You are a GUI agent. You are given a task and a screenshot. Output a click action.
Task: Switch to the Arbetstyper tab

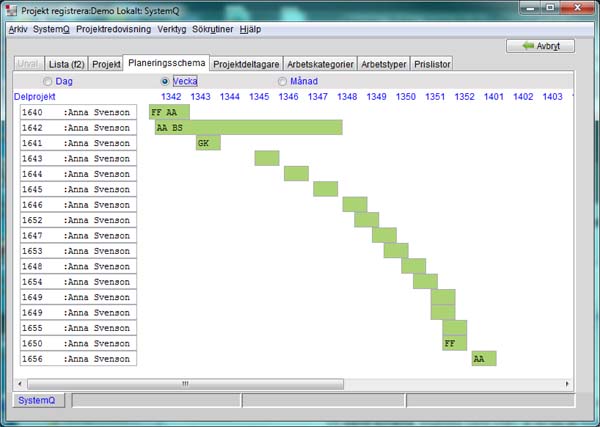tap(383, 64)
